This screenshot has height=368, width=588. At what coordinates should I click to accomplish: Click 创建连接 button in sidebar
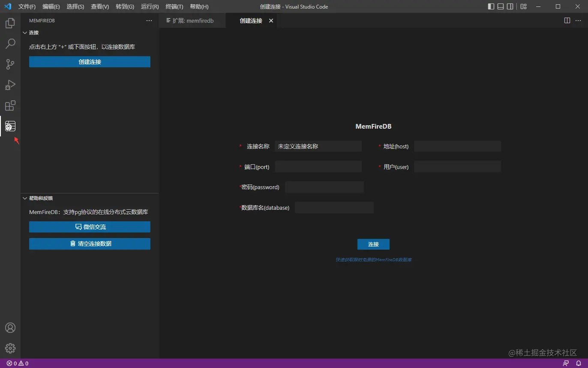[x=90, y=62]
